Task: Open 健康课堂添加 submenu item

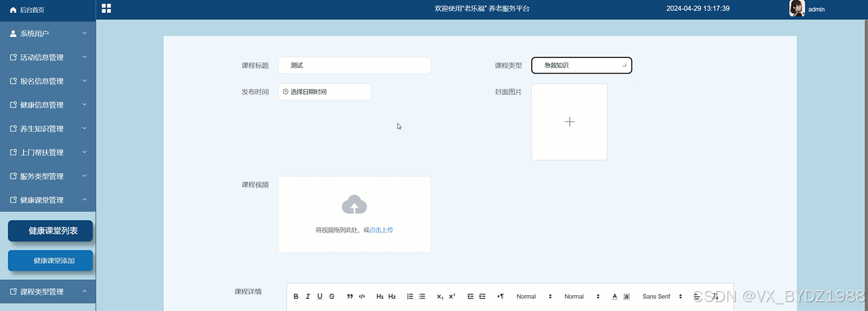Action: pyautogui.click(x=50, y=261)
